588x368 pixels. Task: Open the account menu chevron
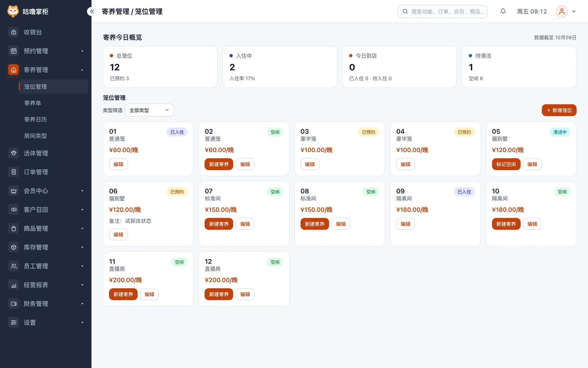point(574,11)
